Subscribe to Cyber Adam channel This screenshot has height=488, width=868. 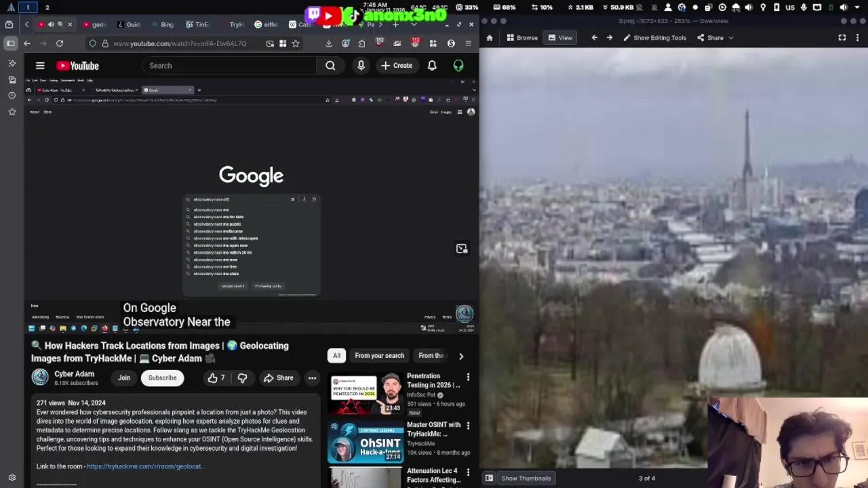pyautogui.click(x=162, y=378)
